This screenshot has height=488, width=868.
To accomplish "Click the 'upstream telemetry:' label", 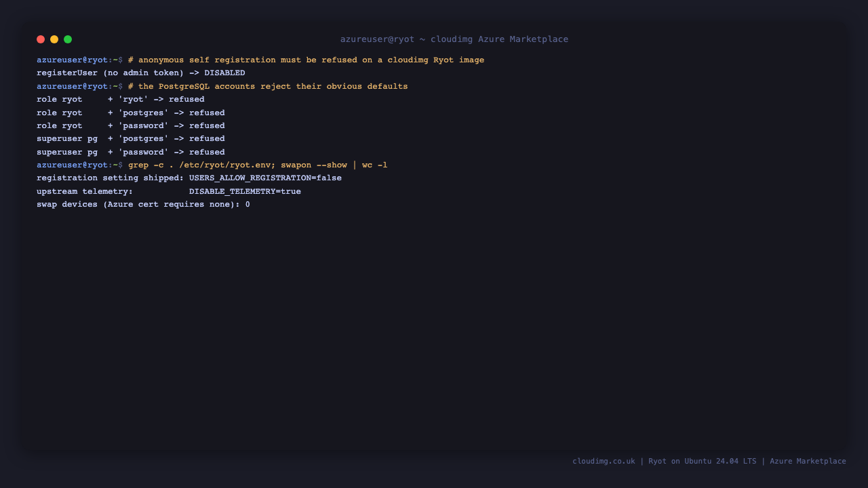I will (85, 191).
